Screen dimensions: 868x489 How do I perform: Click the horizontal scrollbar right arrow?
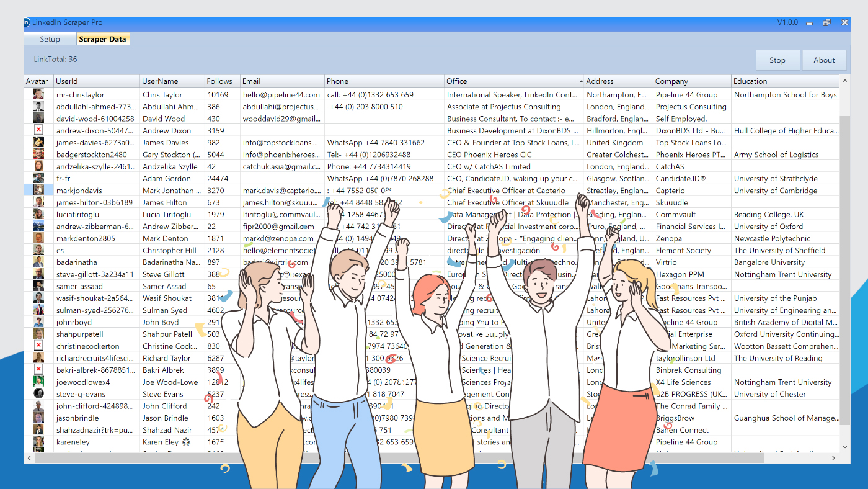pyautogui.click(x=835, y=457)
